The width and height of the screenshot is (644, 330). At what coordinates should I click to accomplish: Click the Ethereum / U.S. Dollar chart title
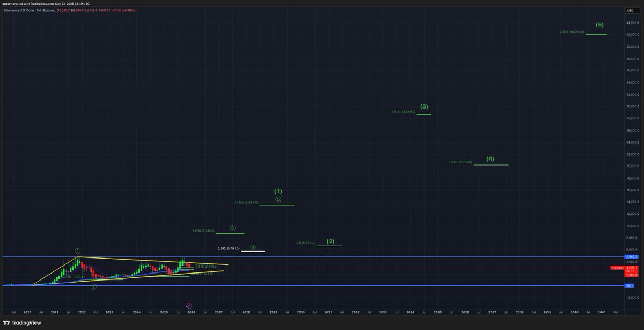coord(26,10)
